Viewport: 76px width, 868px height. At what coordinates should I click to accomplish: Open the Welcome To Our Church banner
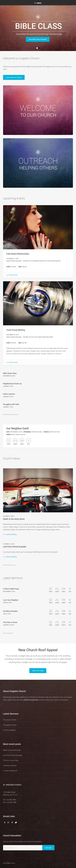click(x=38, y=110)
